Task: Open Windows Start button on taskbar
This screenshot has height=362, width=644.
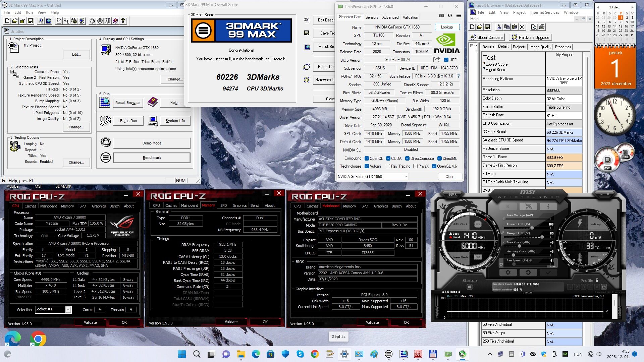Action: click(181, 354)
